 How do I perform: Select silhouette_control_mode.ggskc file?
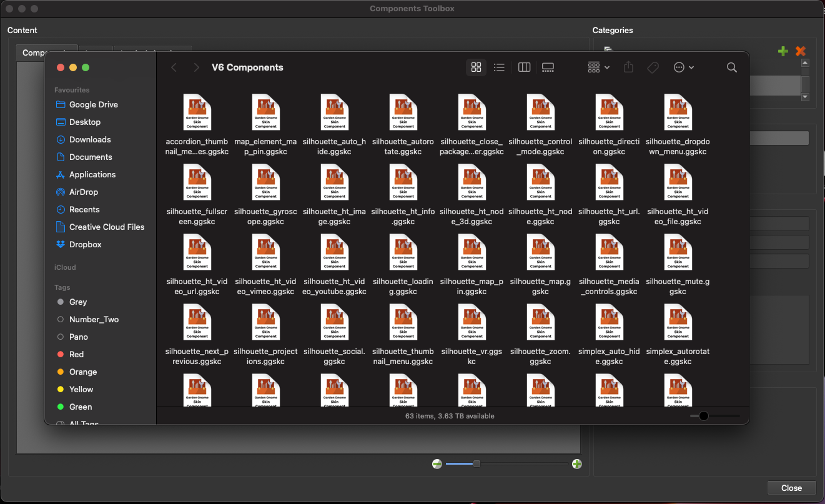[x=540, y=125]
